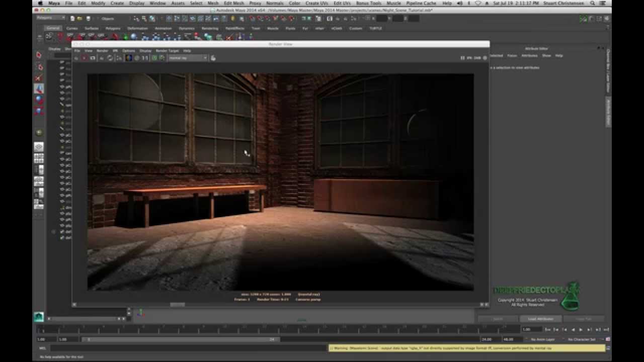Open File menu in Render View

77,51
